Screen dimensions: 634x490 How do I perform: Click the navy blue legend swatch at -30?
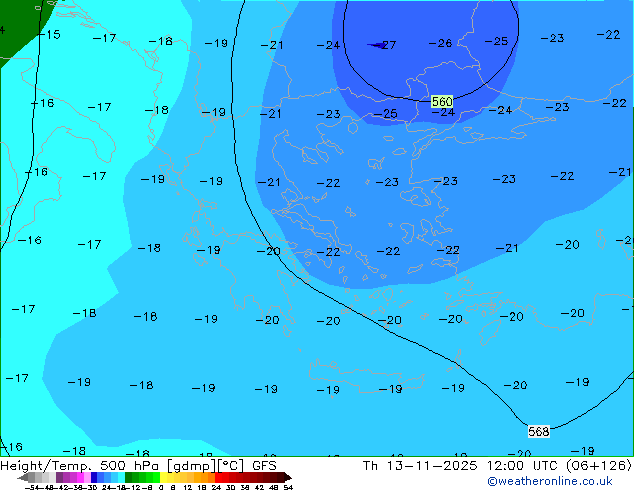94,477
